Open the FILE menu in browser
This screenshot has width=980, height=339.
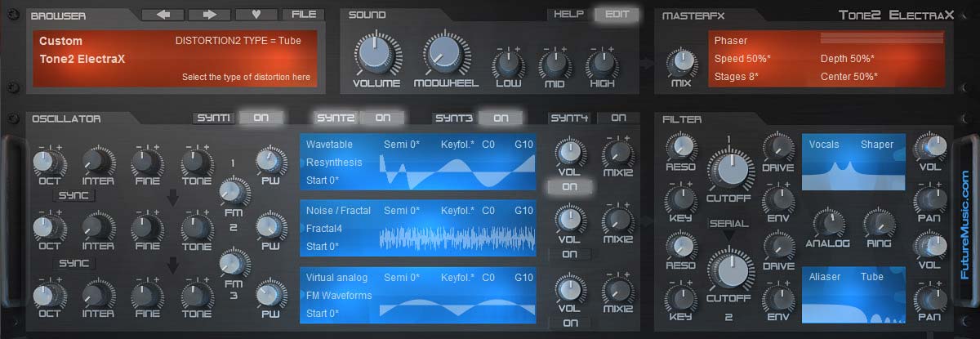pyautogui.click(x=303, y=15)
